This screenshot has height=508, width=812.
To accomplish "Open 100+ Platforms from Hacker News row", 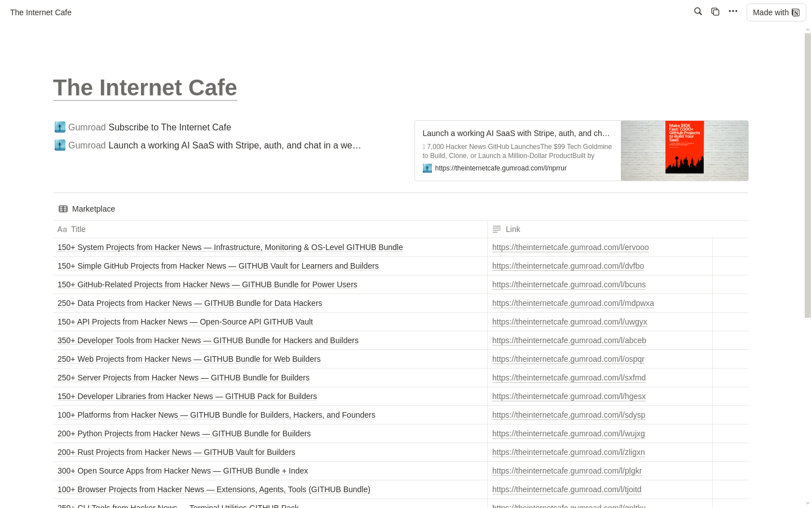I will point(217,415).
